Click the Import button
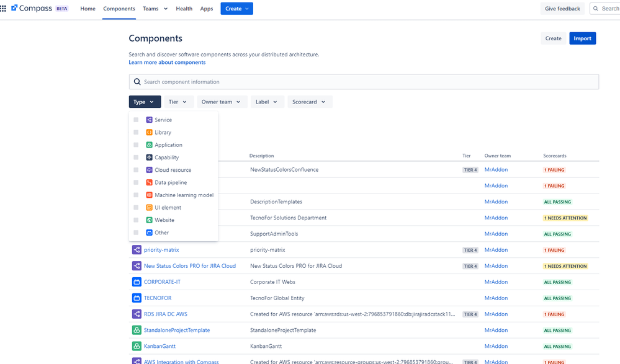 click(x=582, y=38)
